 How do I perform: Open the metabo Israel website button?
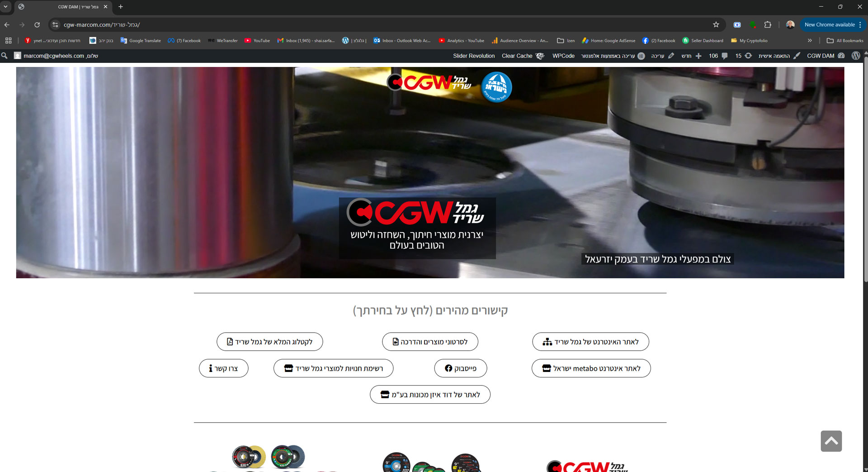(x=591, y=368)
